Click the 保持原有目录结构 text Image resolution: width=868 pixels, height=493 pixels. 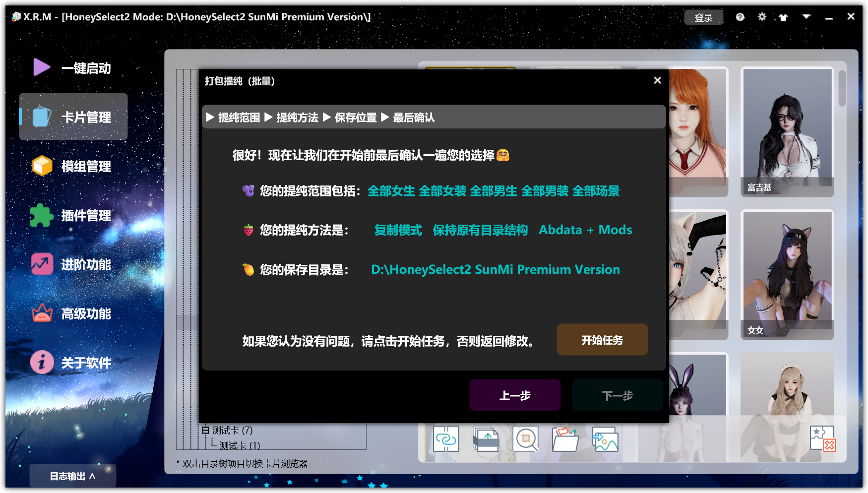(x=480, y=230)
